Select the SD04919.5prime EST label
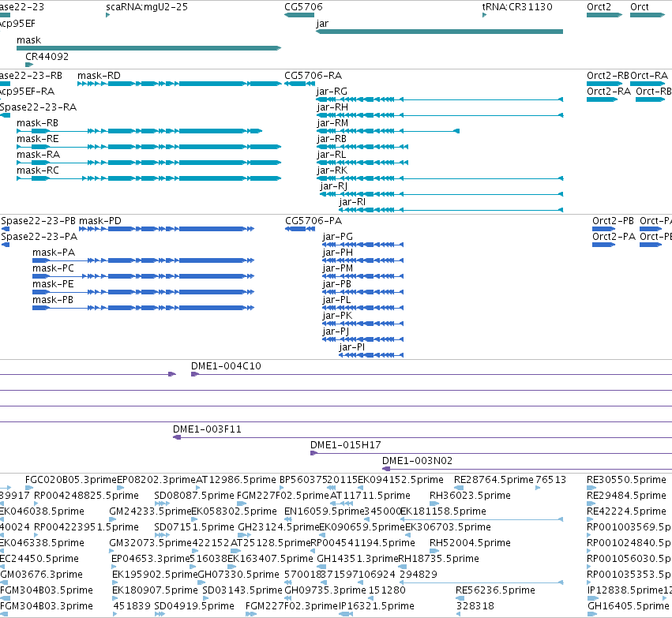 tap(194, 606)
